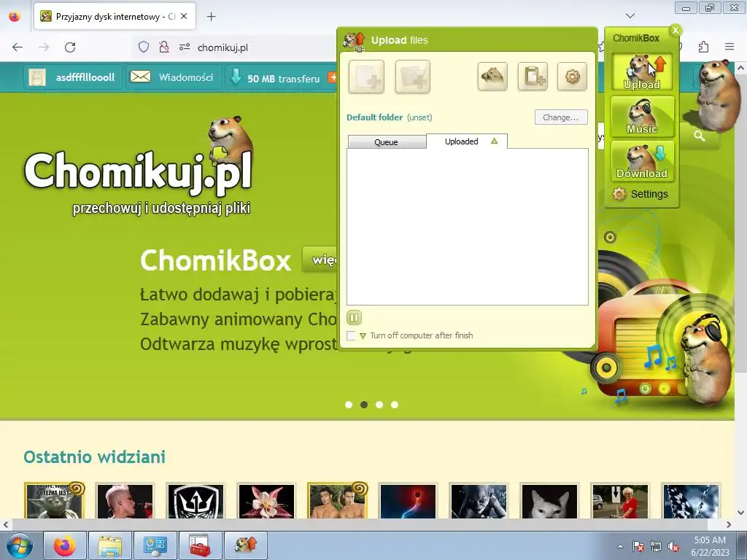Click the network status tray icon

(656, 547)
